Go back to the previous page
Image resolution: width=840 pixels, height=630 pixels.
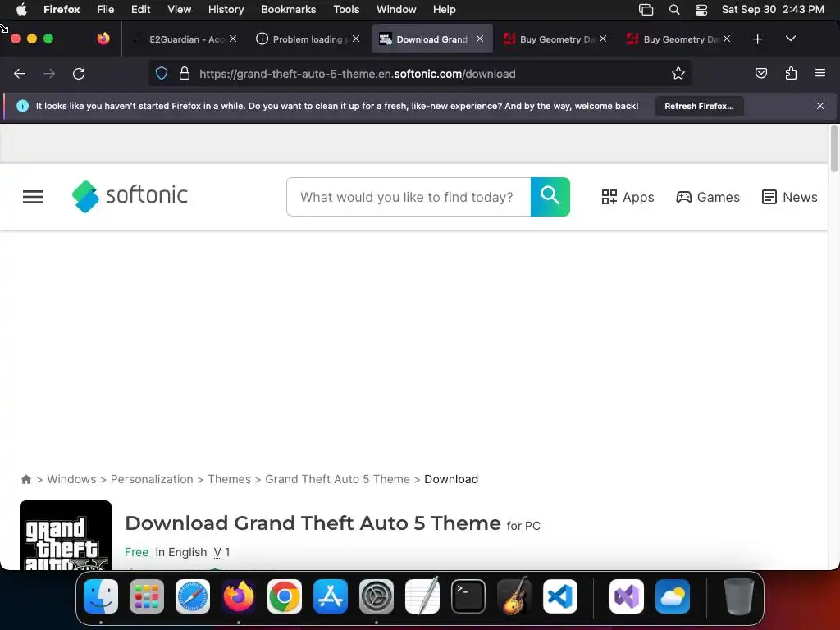click(x=20, y=74)
